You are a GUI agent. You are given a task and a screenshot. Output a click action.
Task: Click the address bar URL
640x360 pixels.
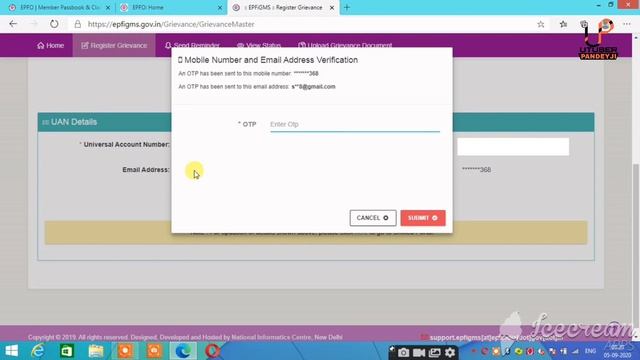171,24
